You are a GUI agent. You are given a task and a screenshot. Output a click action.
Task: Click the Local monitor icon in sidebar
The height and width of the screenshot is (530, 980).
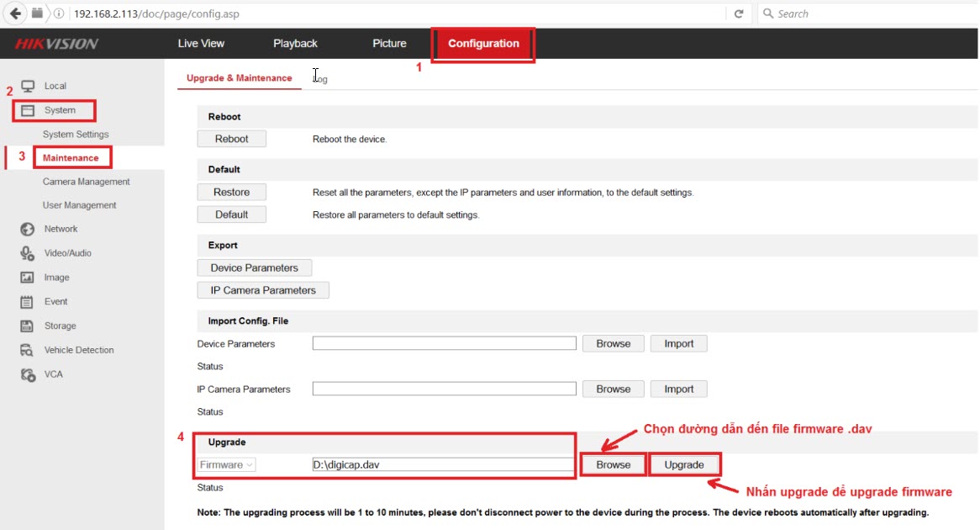coord(28,86)
